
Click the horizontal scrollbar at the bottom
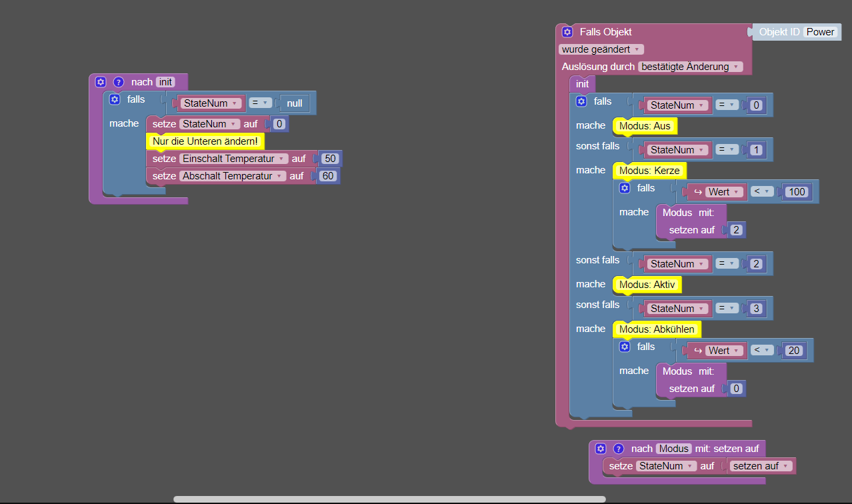click(389, 499)
